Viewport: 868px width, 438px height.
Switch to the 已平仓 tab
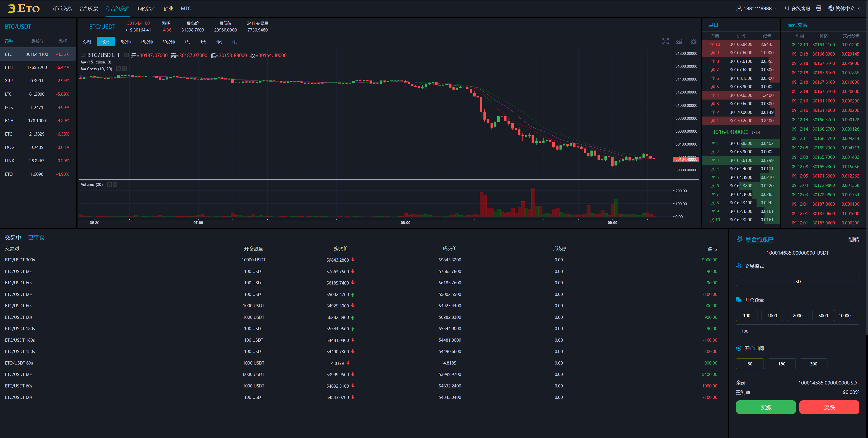tap(36, 238)
